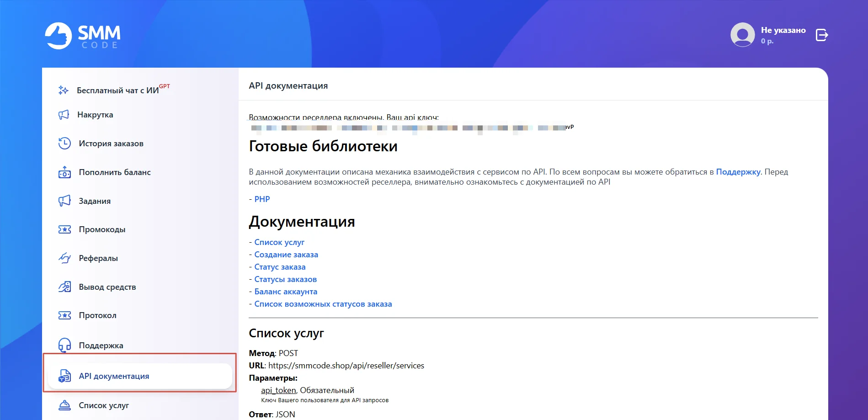Screen dimensions: 868x420
Task: Open the Рефералы page
Action: (98, 258)
